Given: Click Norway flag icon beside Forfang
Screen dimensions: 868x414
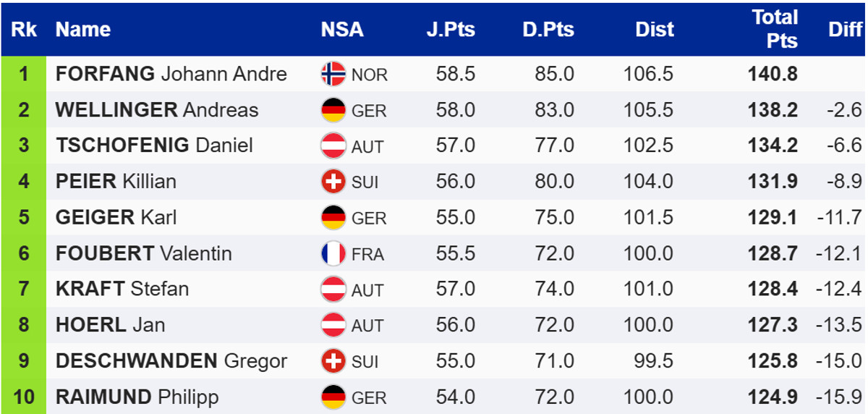Looking at the screenshot, I should point(333,74).
